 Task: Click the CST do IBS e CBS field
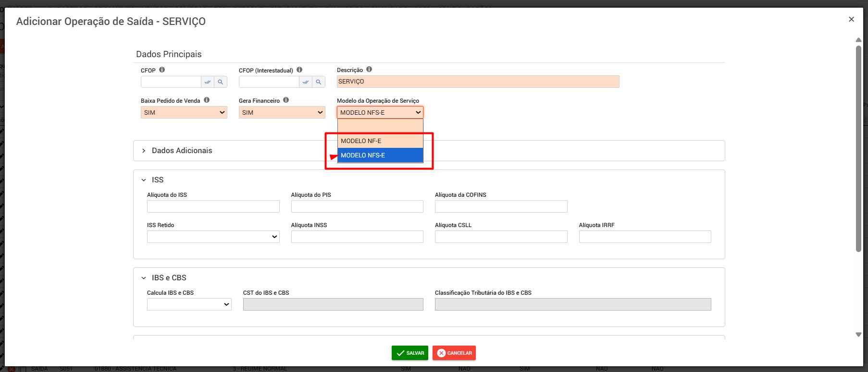click(333, 304)
